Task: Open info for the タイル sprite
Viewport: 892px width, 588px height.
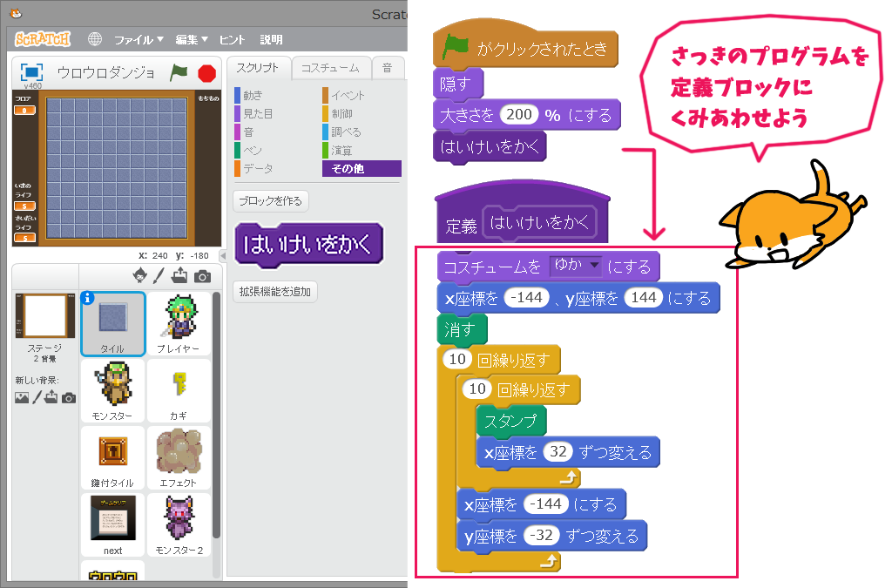Action: point(87,297)
